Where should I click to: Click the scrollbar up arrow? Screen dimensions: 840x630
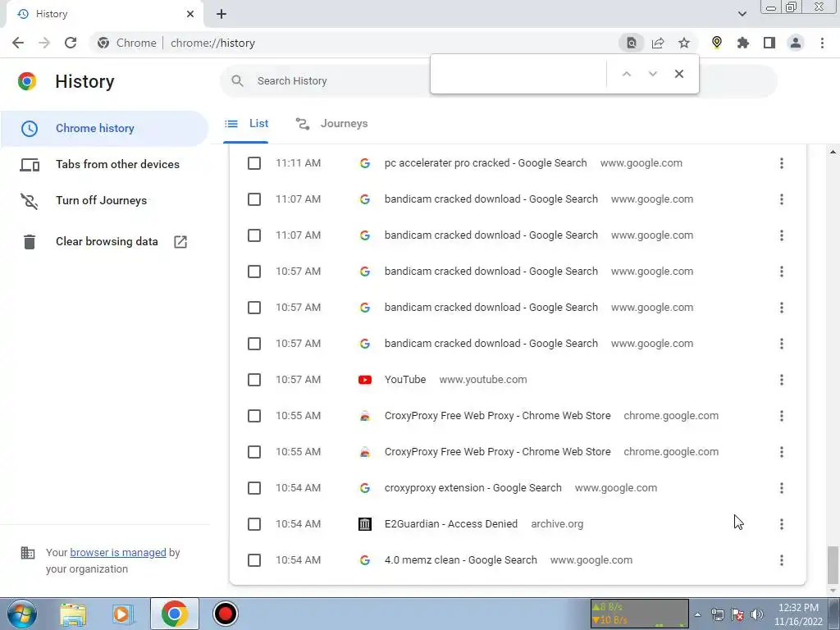point(832,152)
